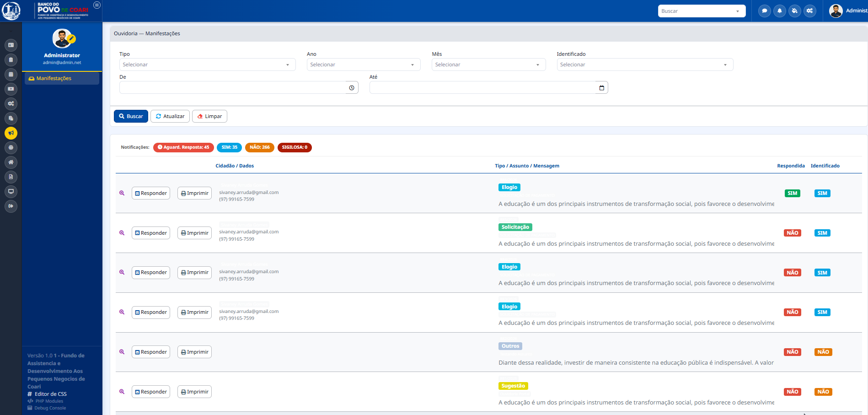Click the Identificado column header

825,166
